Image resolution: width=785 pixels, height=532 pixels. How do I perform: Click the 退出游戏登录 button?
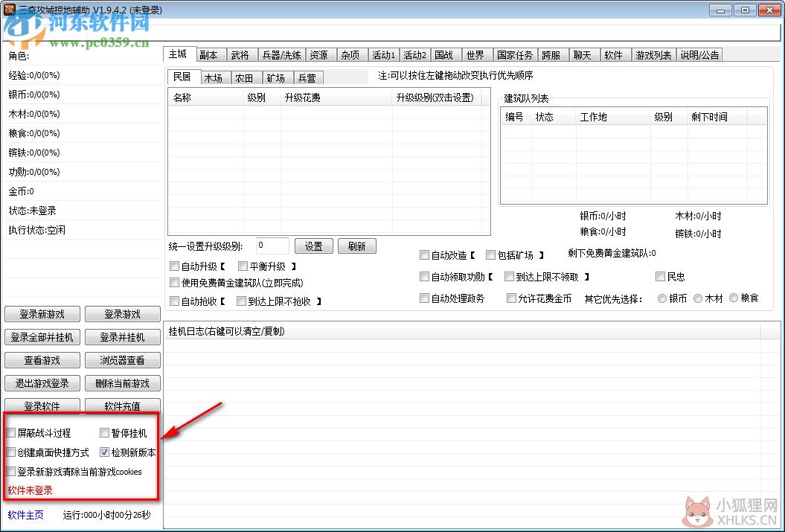[x=42, y=383]
